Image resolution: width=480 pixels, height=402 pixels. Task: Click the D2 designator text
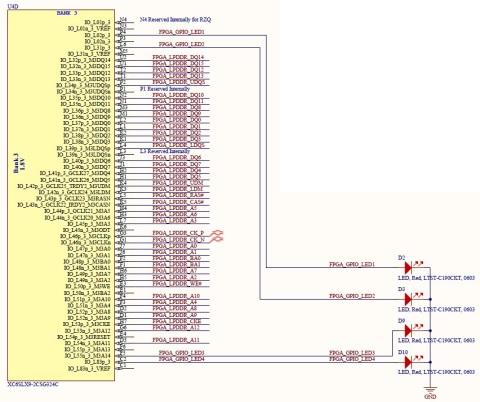(x=401, y=258)
